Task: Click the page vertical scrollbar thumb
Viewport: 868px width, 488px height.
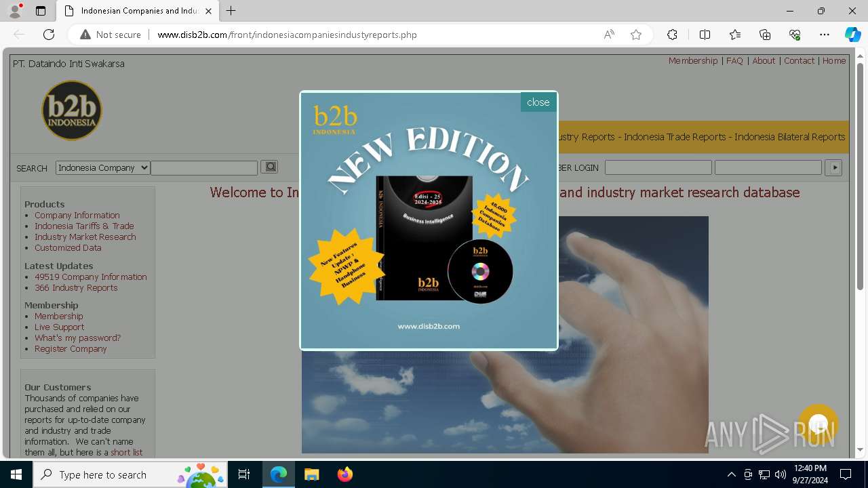Action: click(861, 176)
